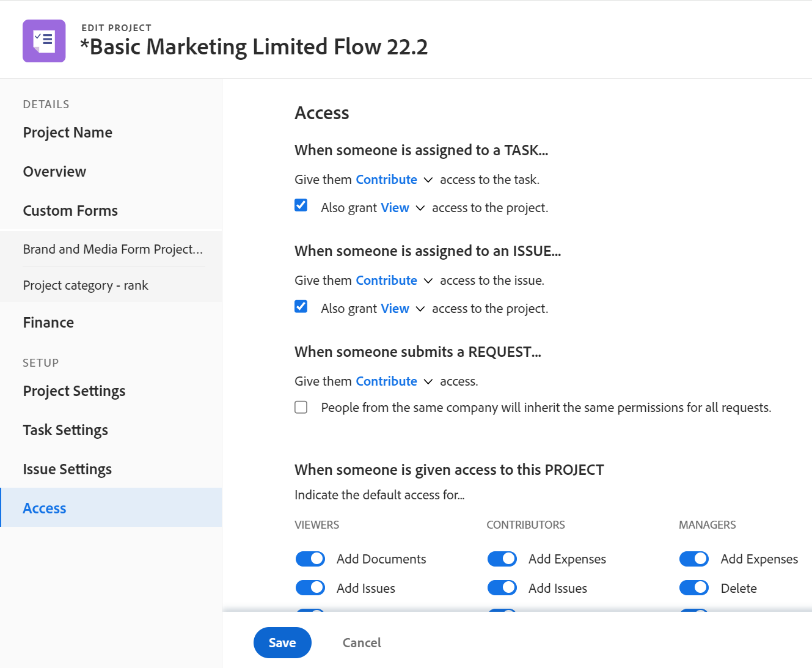The height and width of the screenshot is (668, 812).
Task: Toggle Viewers Add Issues switch
Action: tap(310, 588)
